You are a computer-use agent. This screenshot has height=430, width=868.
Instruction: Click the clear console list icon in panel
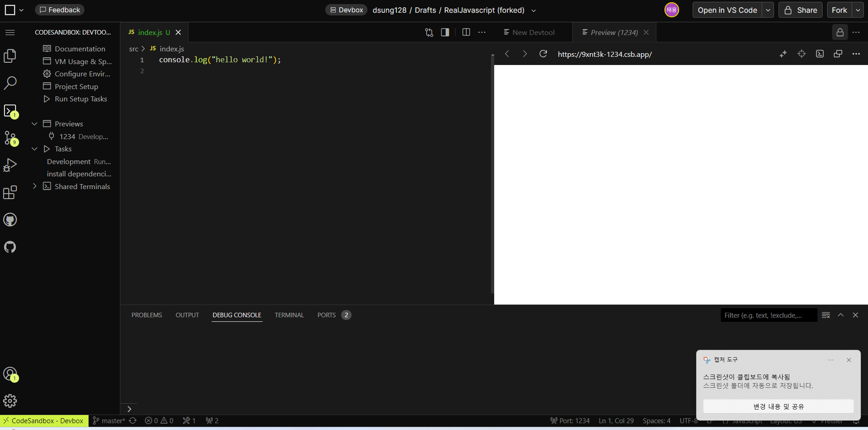pyautogui.click(x=826, y=315)
